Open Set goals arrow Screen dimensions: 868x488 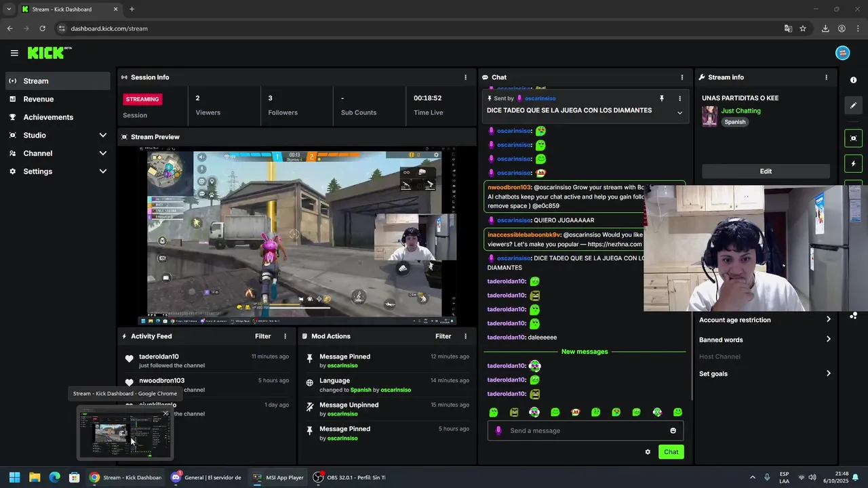[x=828, y=373]
